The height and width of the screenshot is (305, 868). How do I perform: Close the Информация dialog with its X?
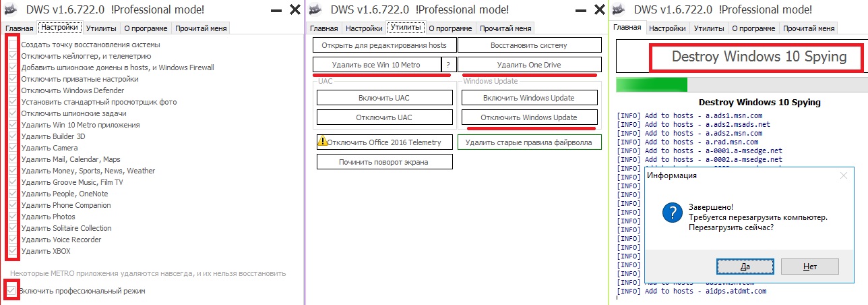(843, 175)
